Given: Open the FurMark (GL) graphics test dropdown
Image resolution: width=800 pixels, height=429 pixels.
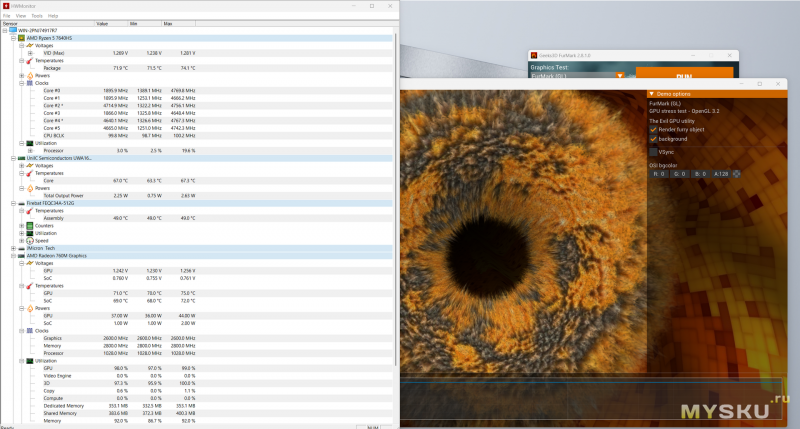Looking at the screenshot, I should point(620,75).
